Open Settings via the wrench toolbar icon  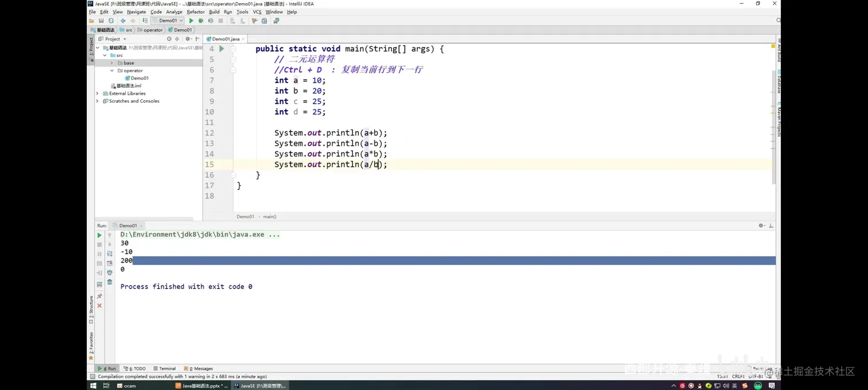coord(254,21)
